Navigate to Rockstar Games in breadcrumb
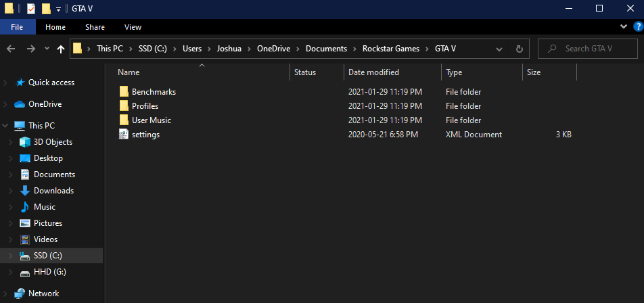Screen dimensions: 644x303 point(390,49)
